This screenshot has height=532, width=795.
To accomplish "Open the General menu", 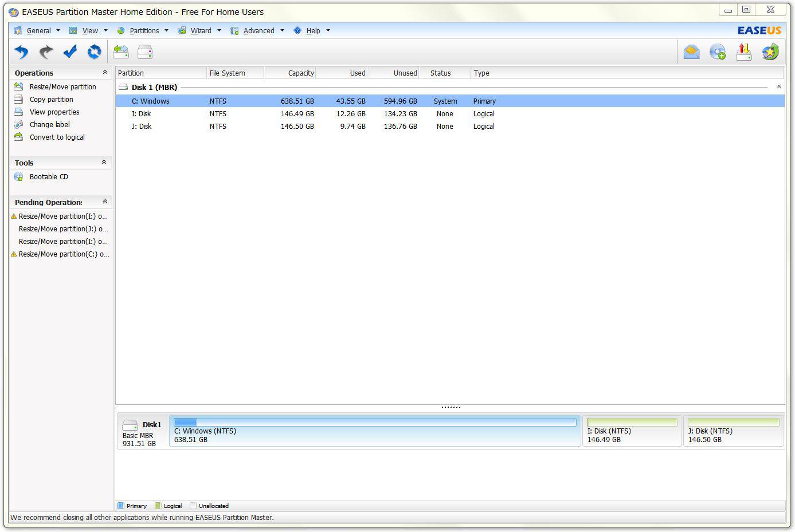I will tap(38, 30).
